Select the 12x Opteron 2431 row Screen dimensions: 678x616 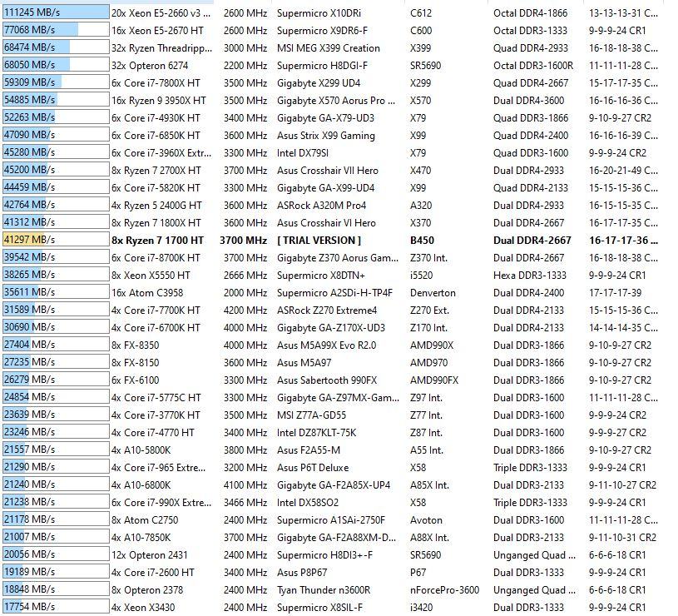(330, 554)
